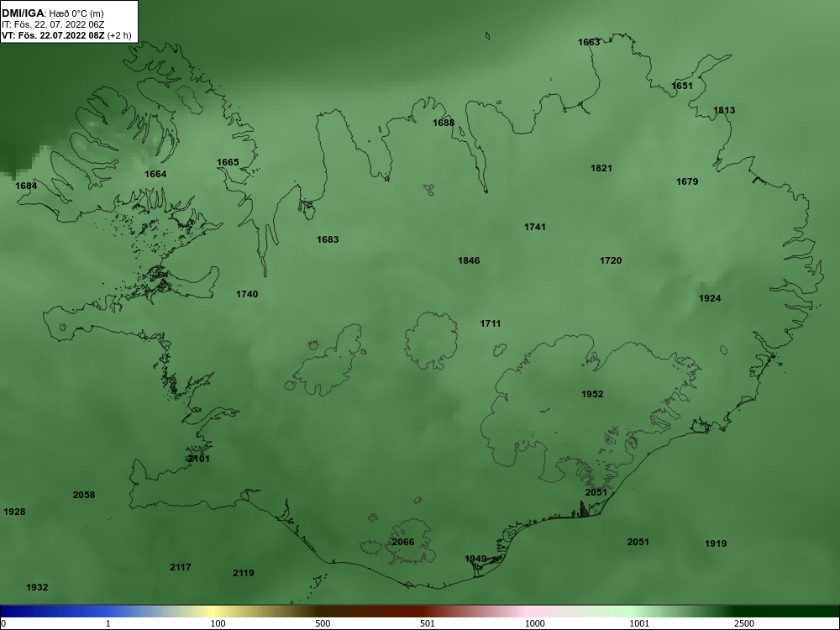The image size is (840, 630).
Task: Click the 1919 value in the southeast sea
Action: pyautogui.click(x=716, y=543)
